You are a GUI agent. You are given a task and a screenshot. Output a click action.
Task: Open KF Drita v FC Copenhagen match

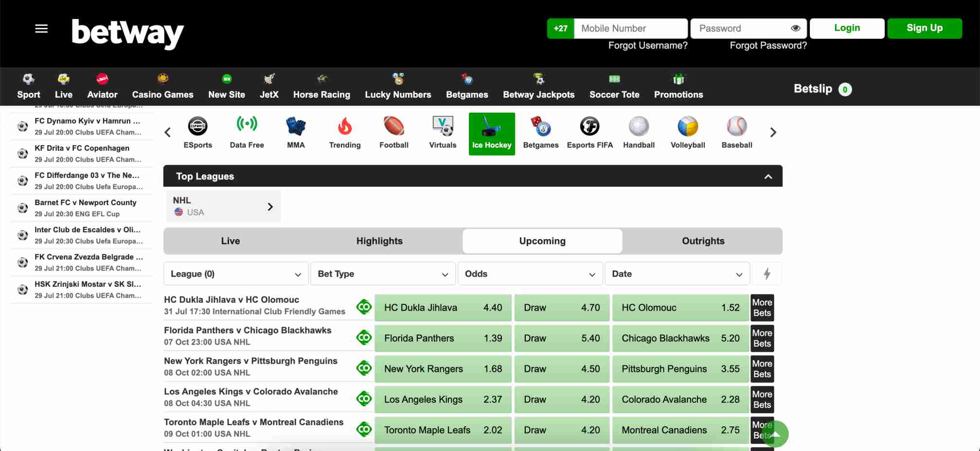point(82,154)
